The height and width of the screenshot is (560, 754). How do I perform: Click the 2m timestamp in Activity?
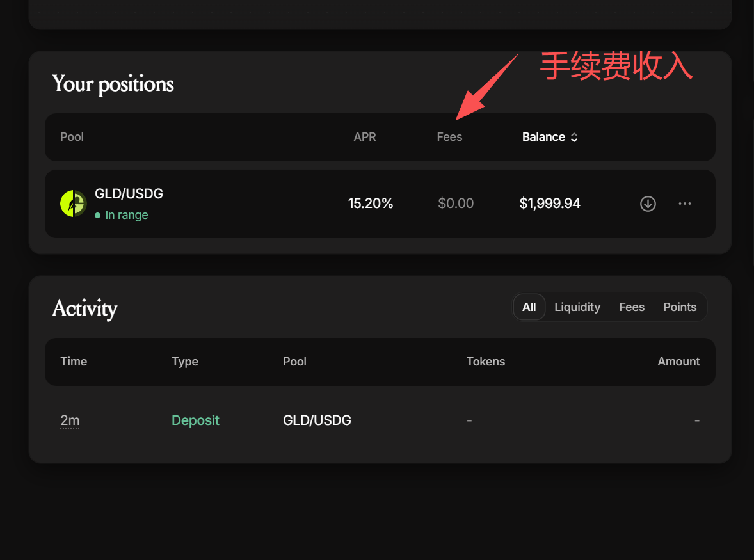pyautogui.click(x=70, y=420)
